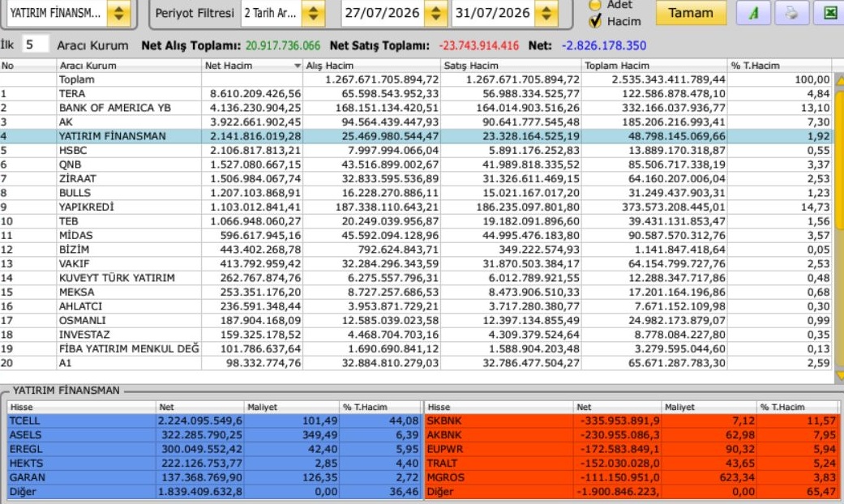The height and width of the screenshot is (504, 844).
Task: Click the SKBNK row in the sell panel
Action: [x=632, y=421]
